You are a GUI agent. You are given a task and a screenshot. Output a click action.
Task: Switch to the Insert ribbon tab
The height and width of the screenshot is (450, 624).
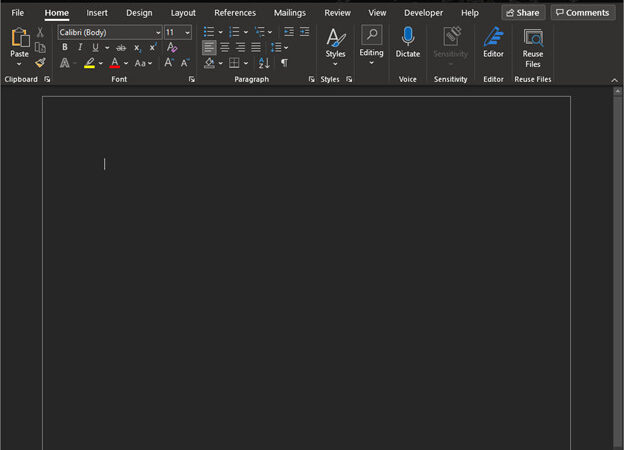(97, 13)
